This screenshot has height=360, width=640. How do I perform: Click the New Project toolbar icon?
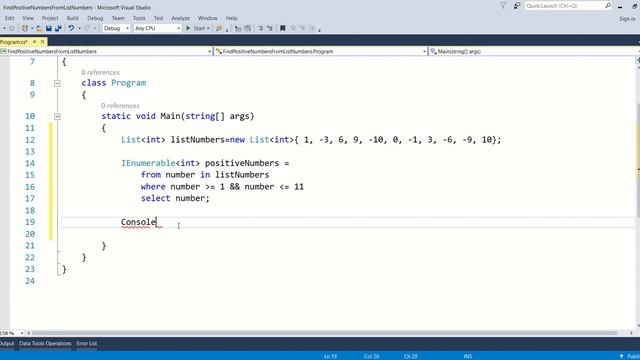25,28
